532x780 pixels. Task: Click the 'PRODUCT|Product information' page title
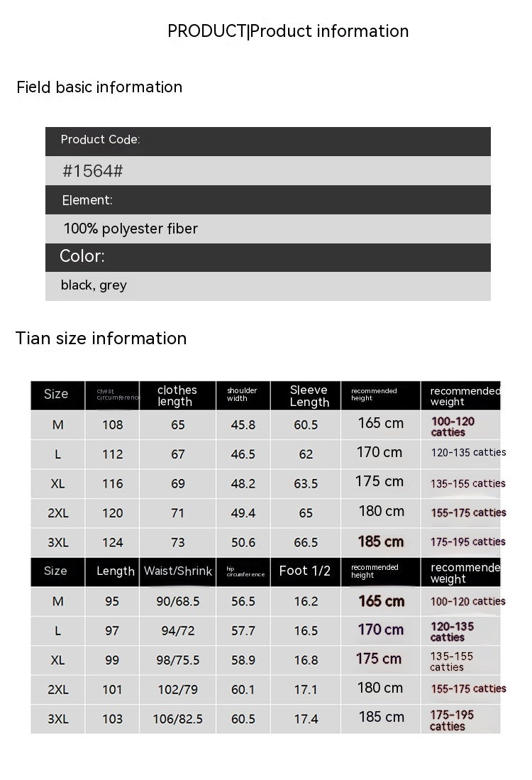(288, 31)
